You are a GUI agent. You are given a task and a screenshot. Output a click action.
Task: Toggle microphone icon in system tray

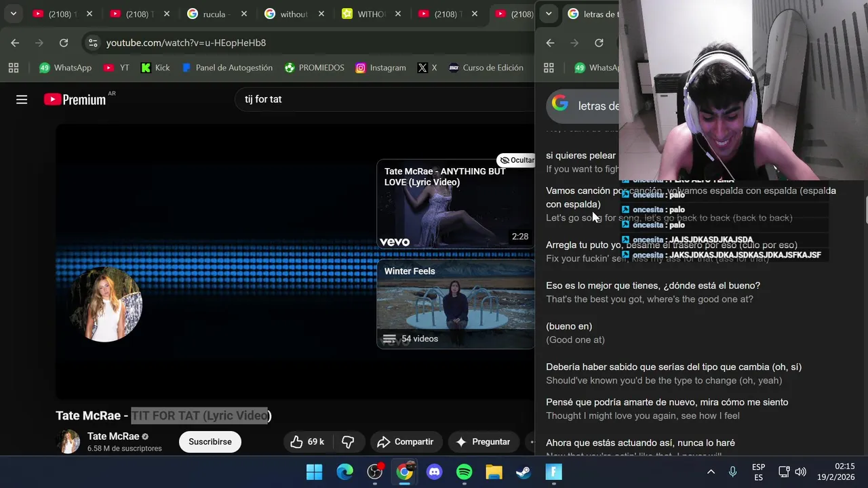[x=732, y=472]
